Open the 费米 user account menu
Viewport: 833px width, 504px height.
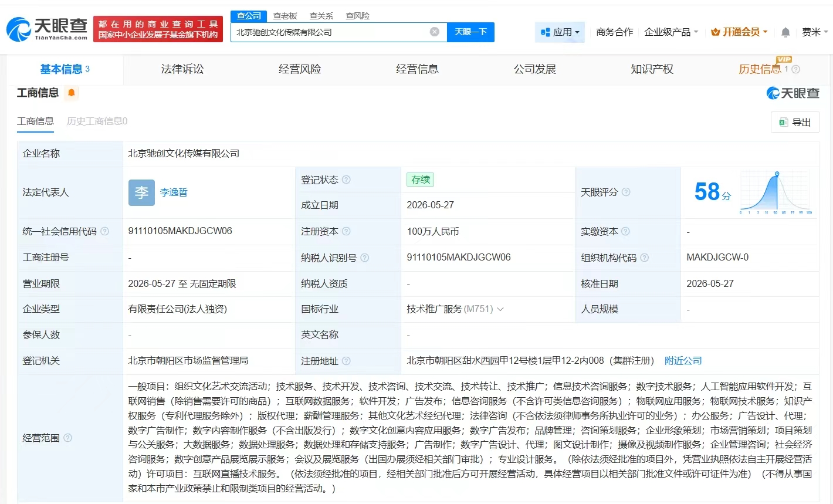pyautogui.click(x=815, y=32)
